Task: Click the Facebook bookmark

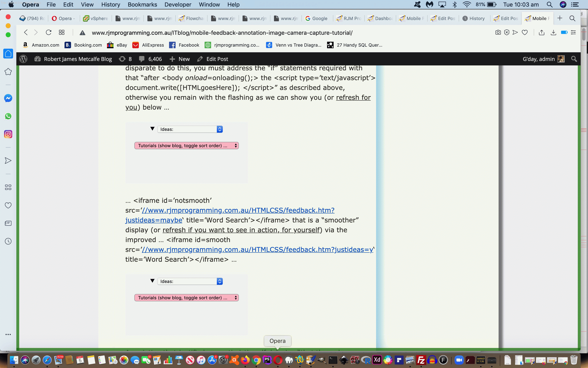Action: [x=184, y=45]
